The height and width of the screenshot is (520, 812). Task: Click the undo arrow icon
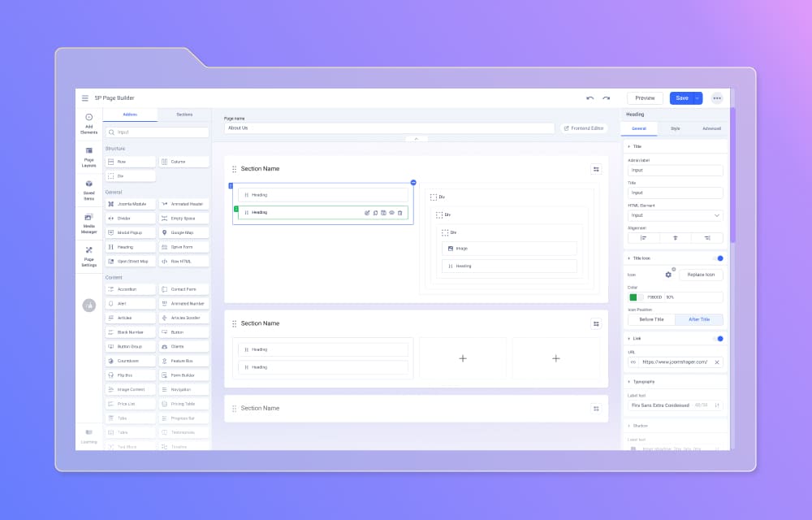tap(590, 97)
